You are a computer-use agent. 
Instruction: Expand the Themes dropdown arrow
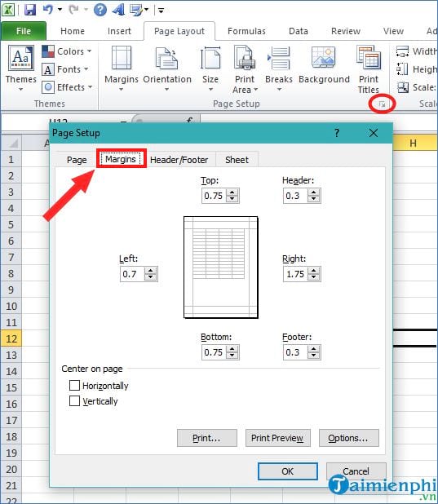pos(21,90)
